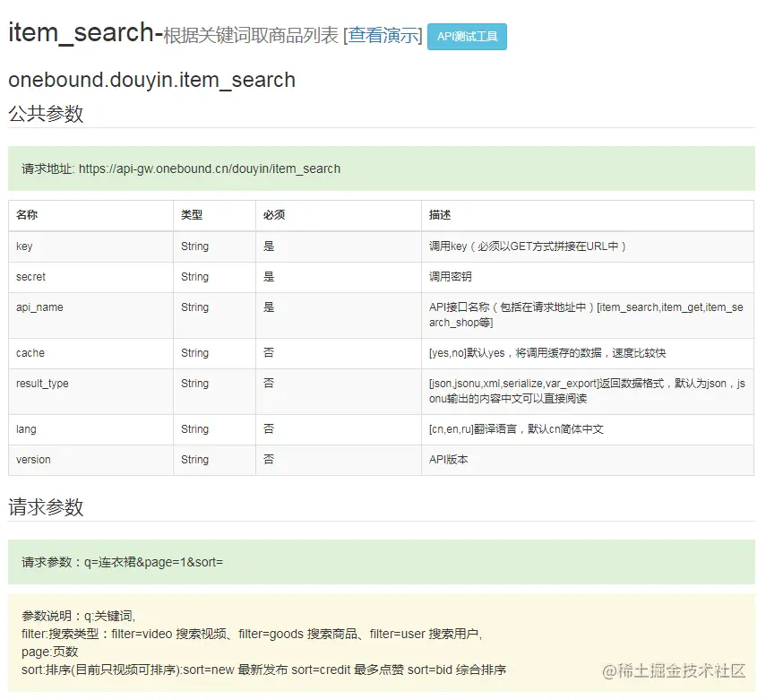Click the api_name description listing item_search,item_get

pyautogui.click(x=586, y=315)
